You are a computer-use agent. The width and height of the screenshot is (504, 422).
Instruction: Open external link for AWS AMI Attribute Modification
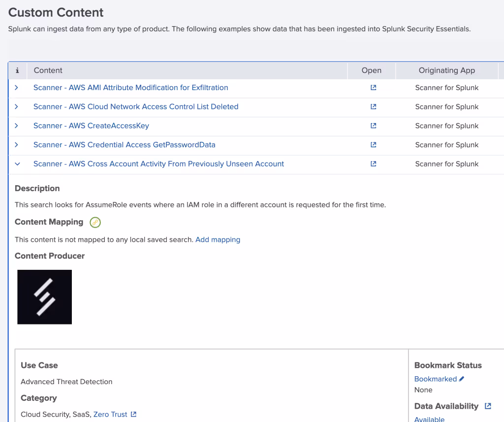click(373, 87)
